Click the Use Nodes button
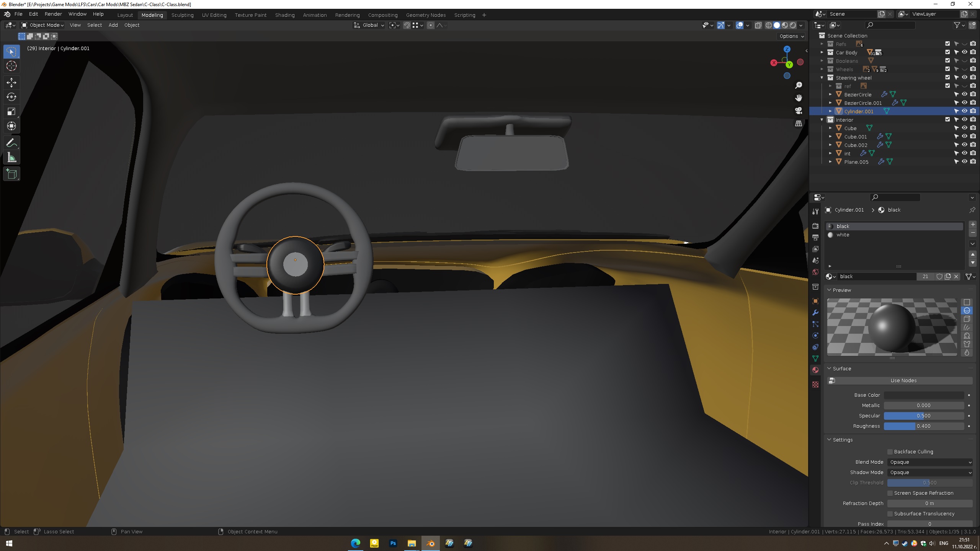Image resolution: width=980 pixels, height=551 pixels. (x=903, y=380)
